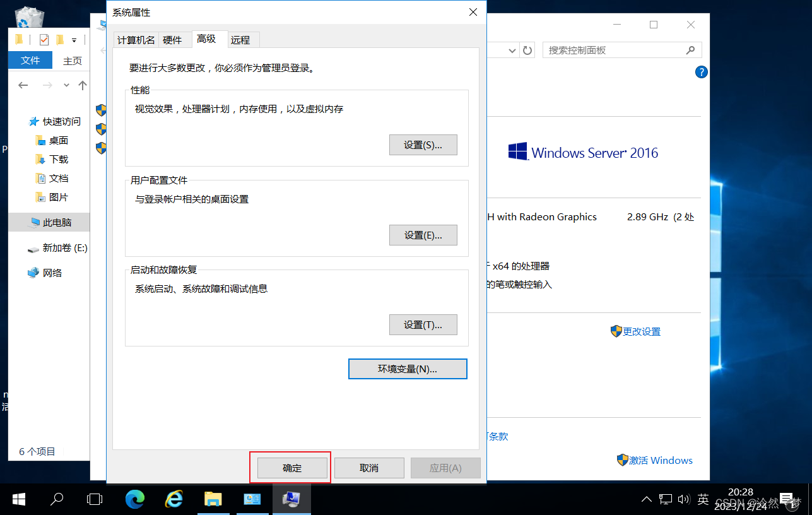The image size is (812, 515).
Task: Refresh the Control Panel address bar
Action: pyautogui.click(x=527, y=49)
